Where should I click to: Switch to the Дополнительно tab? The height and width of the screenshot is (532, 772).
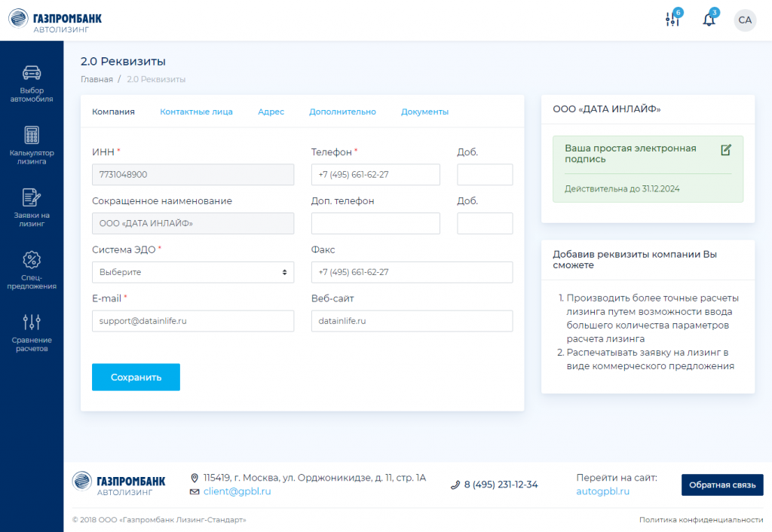point(343,112)
